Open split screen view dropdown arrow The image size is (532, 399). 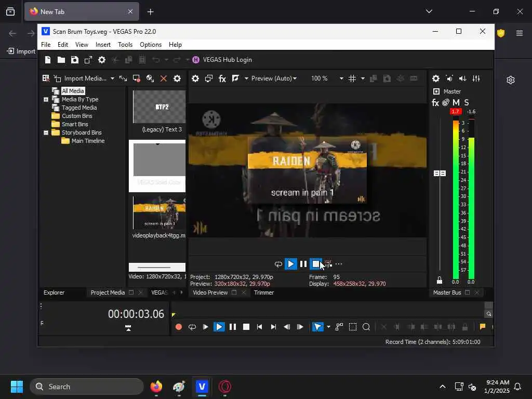(247, 78)
